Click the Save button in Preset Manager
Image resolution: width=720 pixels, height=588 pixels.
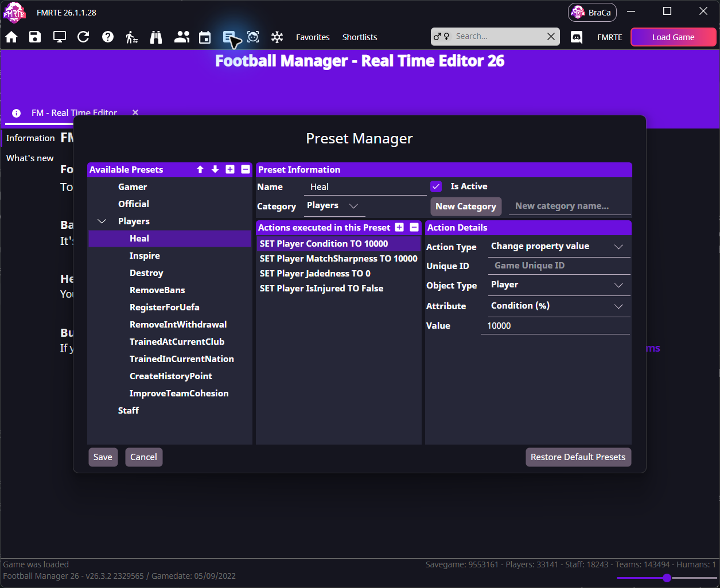tap(103, 457)
